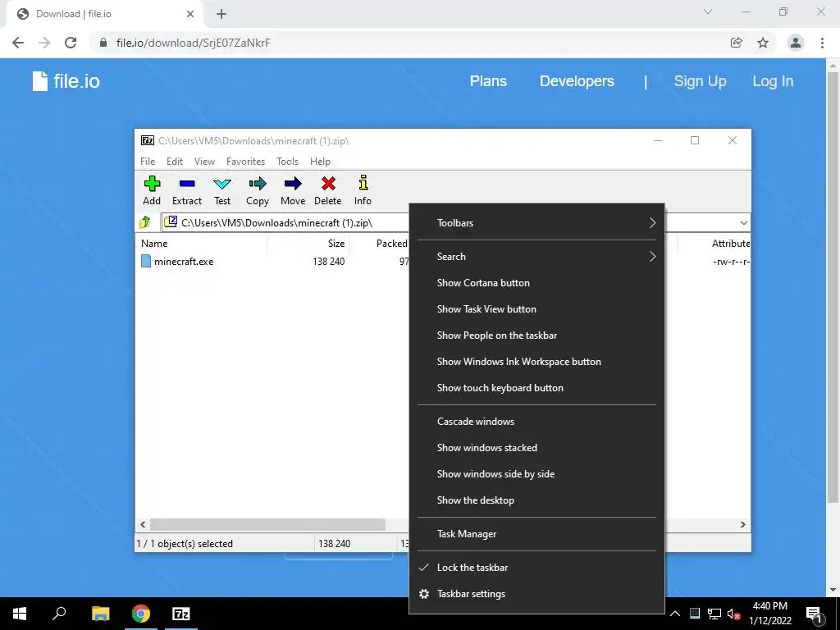
Task: Open the notification center icon
Action: pyautogui.click(x=814, y=614)
